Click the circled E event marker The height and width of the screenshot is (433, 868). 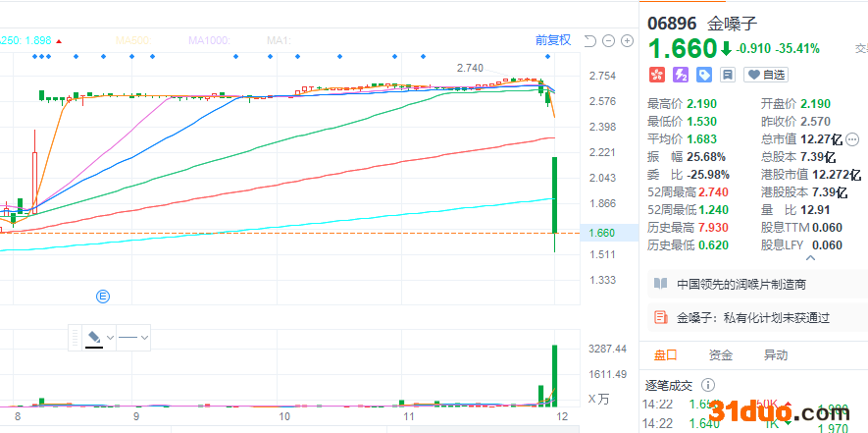coord(101,296)
